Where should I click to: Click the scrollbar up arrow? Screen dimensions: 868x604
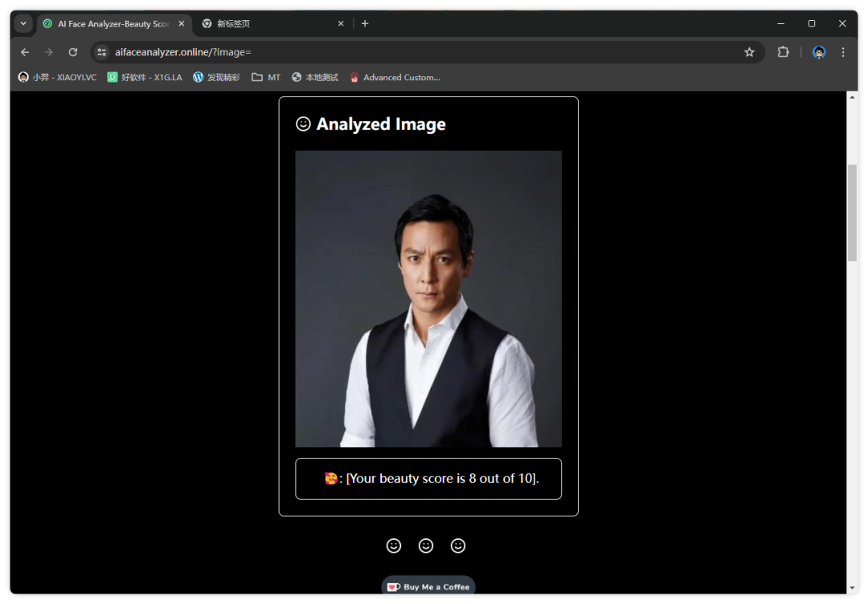click(852, 97)
